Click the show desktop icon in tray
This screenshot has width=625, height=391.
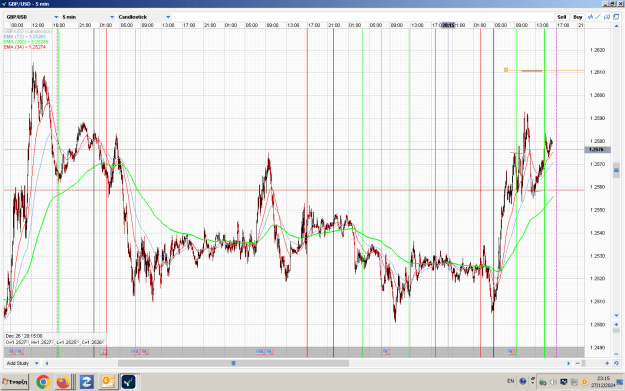[620, 382]
